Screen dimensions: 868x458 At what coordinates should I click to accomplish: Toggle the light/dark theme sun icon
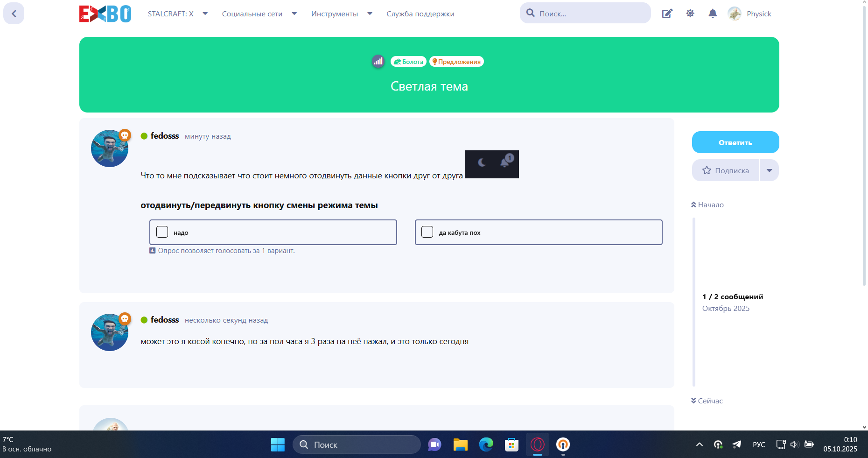(690, 14)
